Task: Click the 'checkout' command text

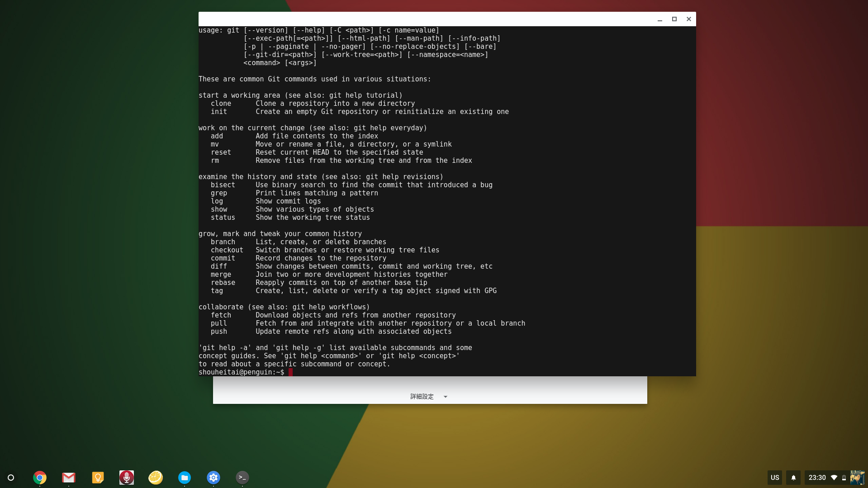Action: (227, 250)
